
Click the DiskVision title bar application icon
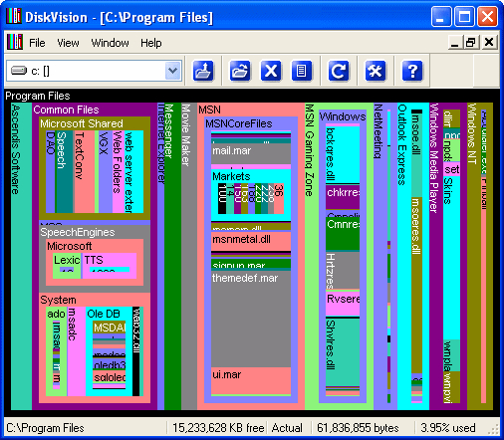tap(14, 16)
